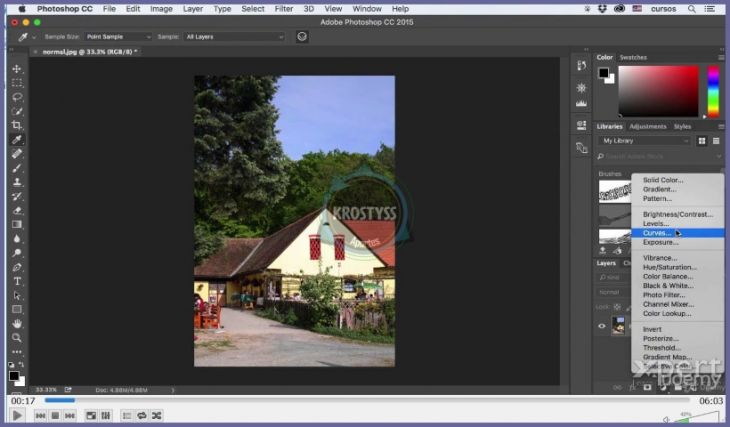Select the Crop tool
730x427 pixels.
(17, 125)
